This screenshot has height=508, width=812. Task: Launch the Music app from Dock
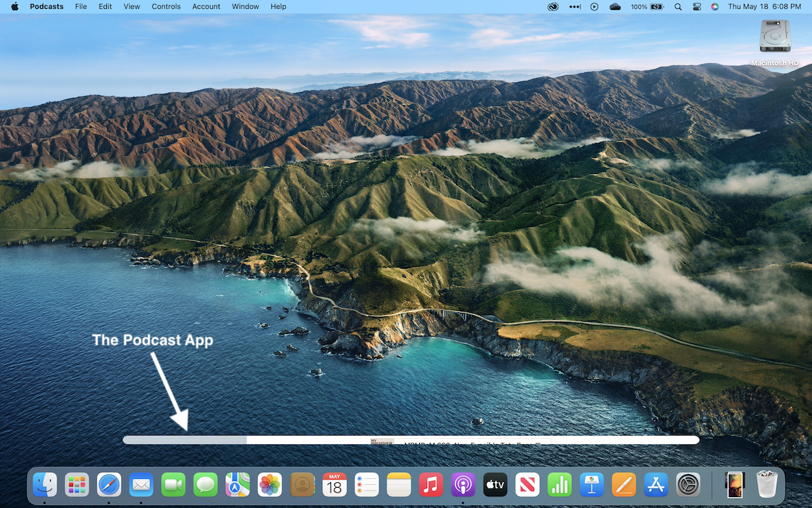coord(431,485)
